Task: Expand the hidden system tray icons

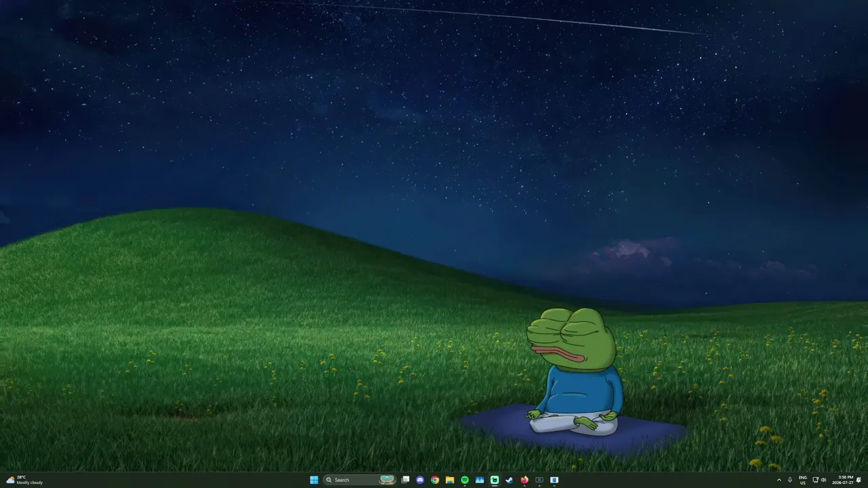Action: [778, 480]
